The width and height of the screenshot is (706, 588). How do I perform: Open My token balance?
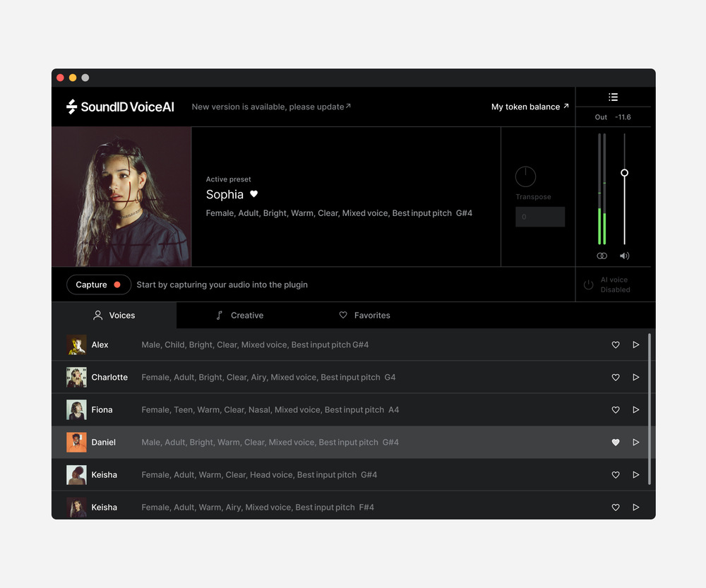(530, 107)
